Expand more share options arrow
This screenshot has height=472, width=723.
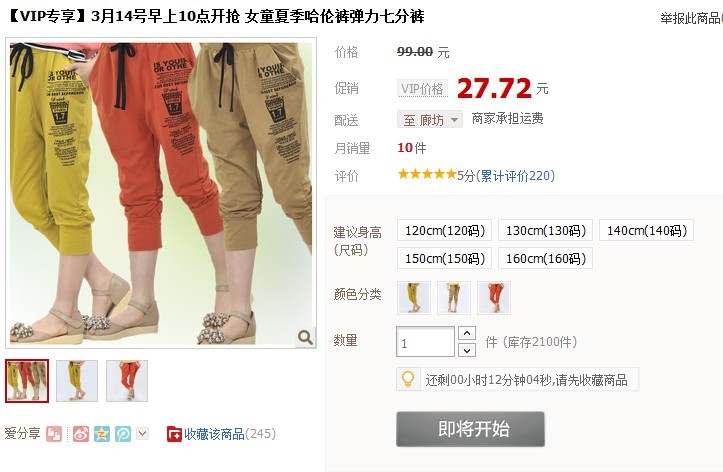pos(143,433)
